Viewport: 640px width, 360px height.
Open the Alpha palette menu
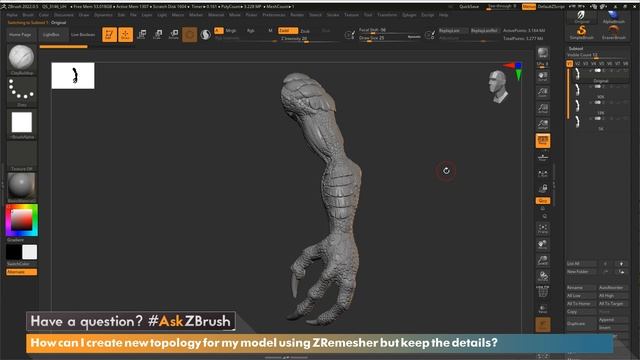pos(12,15)
